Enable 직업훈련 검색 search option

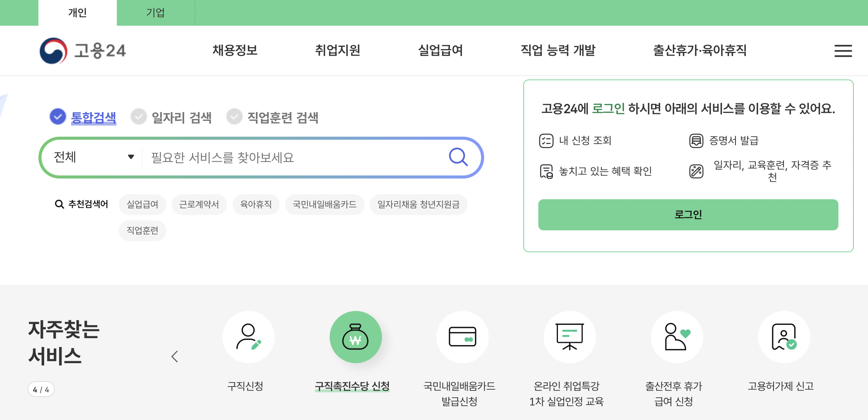pyautogui.click(x=235, y=117)
